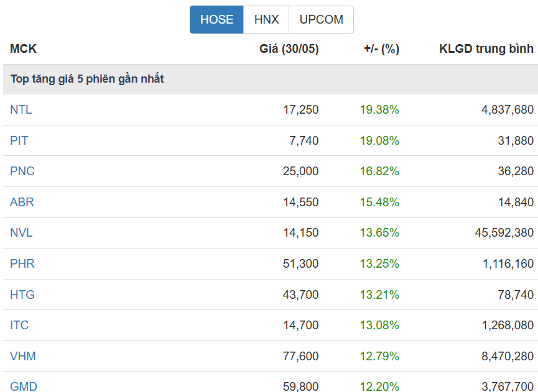The width and height of the screenshot is (538, 392).
Task: Open the PIT stock link
Action: [x=19, y=140]
